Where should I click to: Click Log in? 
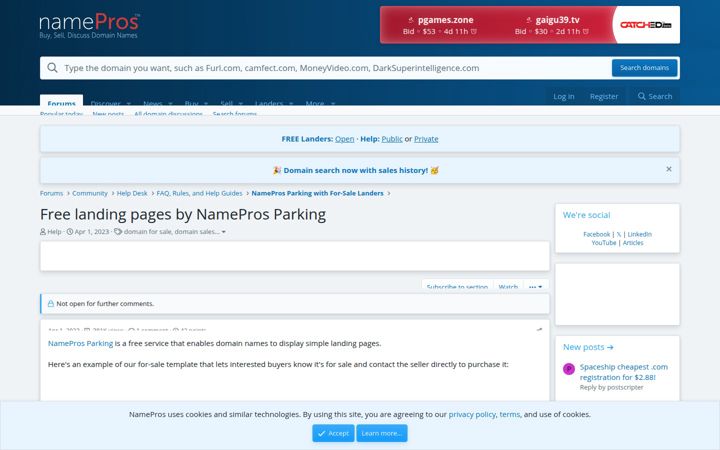pos(563,96)
